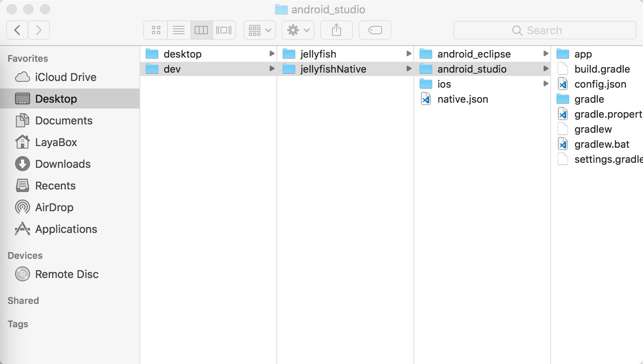Click the Documents sidebar icon
This screenshot has height=364, width=643.
coord(23,120)
